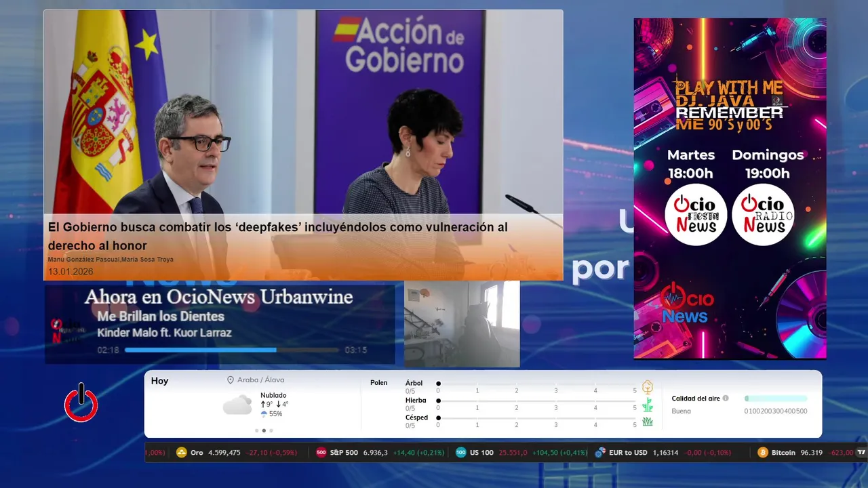The height and width of the screenshot is (488, 868).
Task: Click the EUR to USD flag icon
Action: pos(600,452)
